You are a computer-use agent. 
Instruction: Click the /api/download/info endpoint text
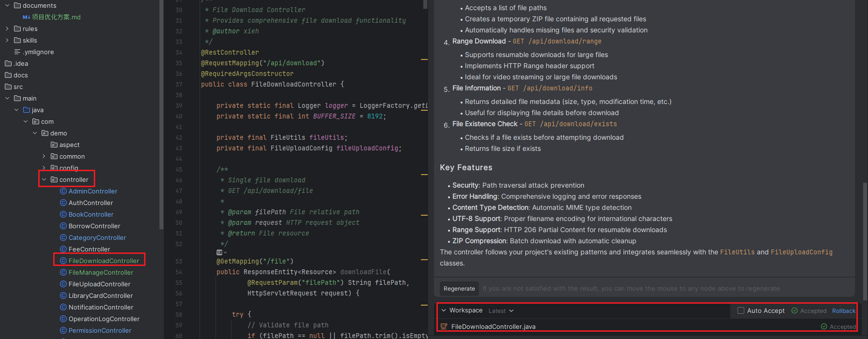[x=558, y=88]
